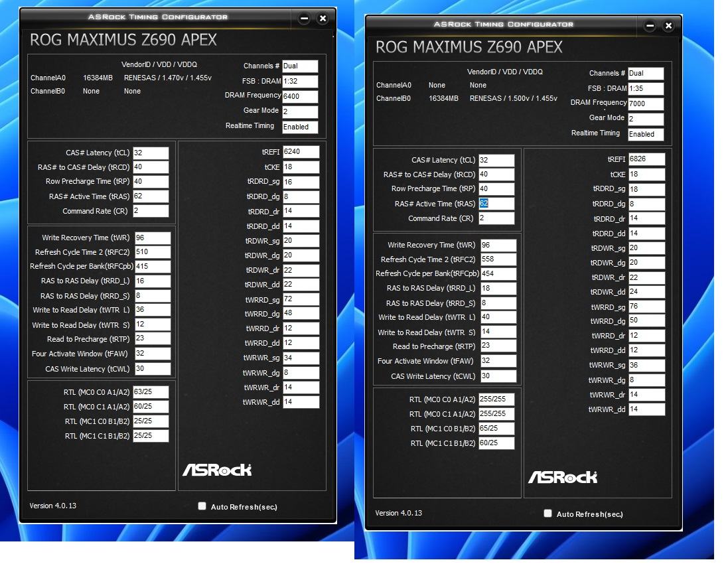This screenshot has height=564, width=728.
Task: Click tREFI field with value 6240
Action: tap(301, 152)
